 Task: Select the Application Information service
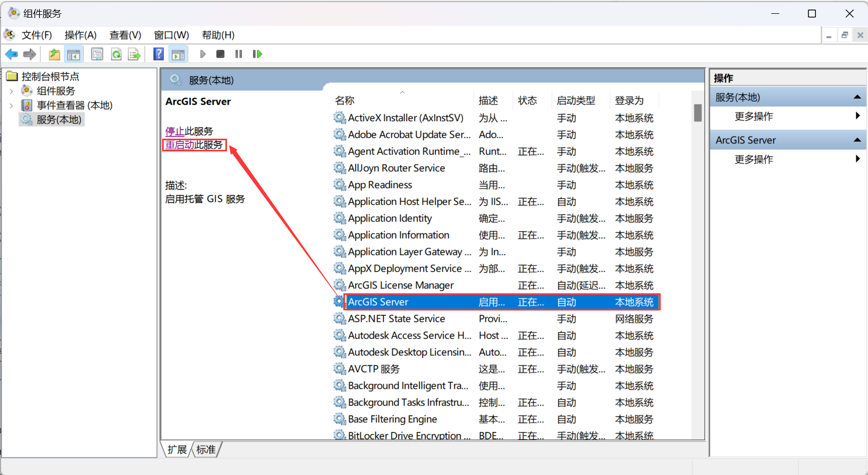pos(495,235)
